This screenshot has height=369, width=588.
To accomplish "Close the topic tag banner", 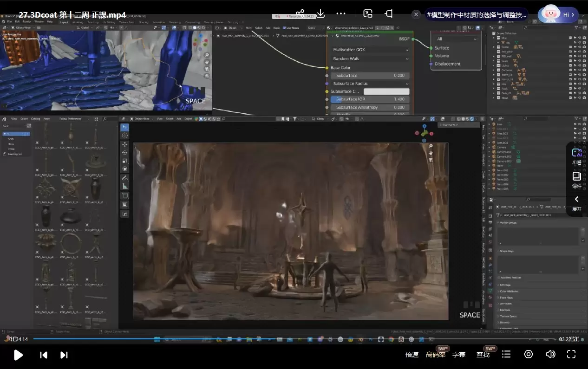I will (417, 14).
